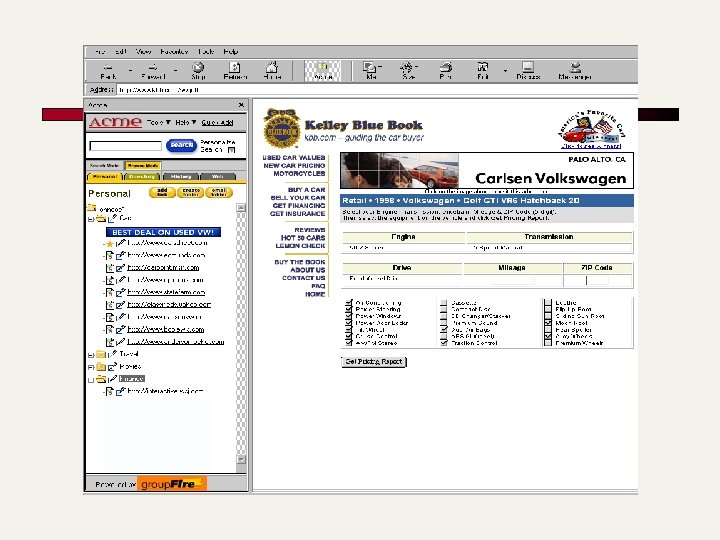
Task: Click the Acme panel scrollbar down arrow
Action: click(x=241, y=459)
